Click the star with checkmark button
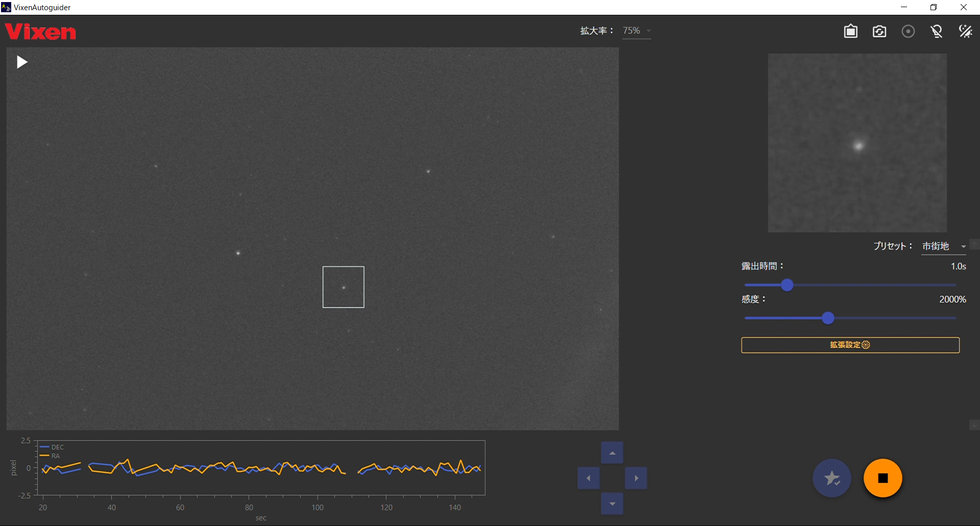The image size is (980, 526). 832,478
